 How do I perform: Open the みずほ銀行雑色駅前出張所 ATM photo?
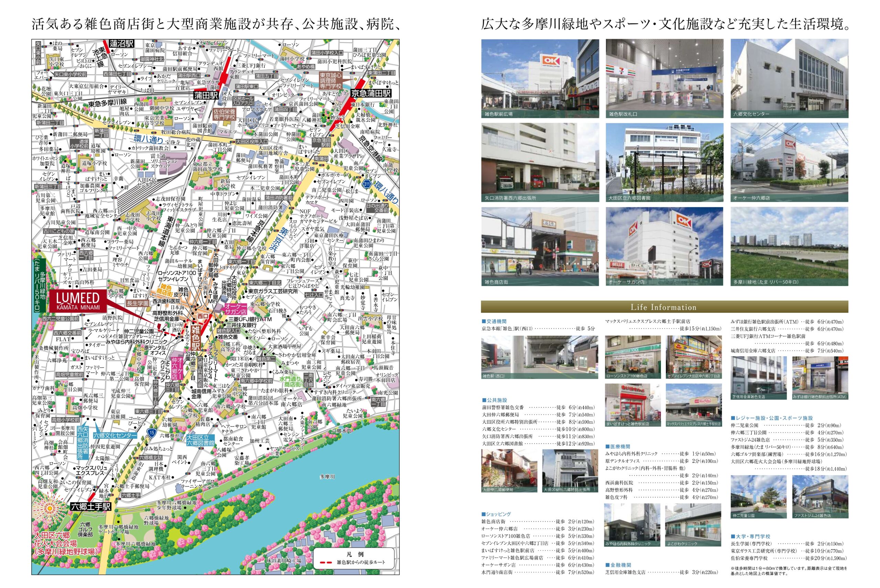click(x=820, y=378)
